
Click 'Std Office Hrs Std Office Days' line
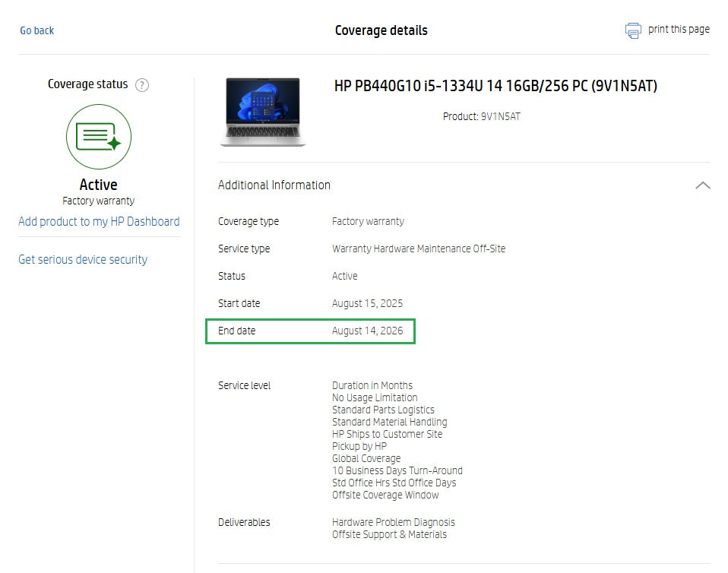tap(394, 483)
